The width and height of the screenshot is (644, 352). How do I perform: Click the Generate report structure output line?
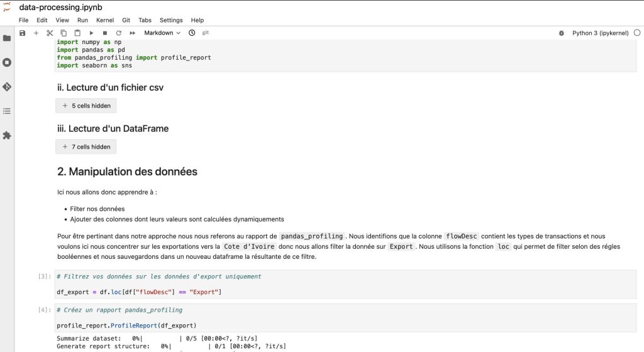pos(171,346)
